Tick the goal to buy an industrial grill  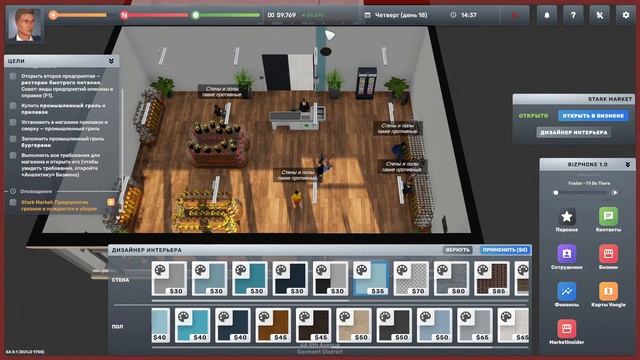click(x=13, y=106)
